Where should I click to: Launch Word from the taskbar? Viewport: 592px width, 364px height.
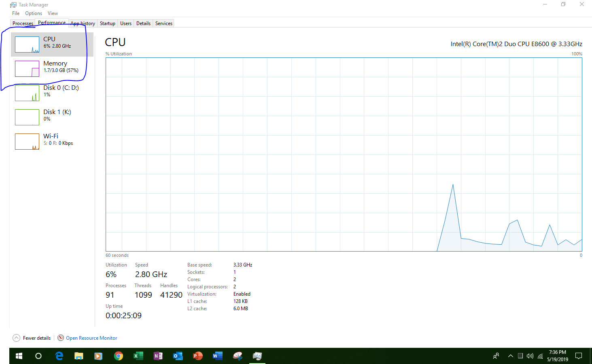tap(217, 356)
